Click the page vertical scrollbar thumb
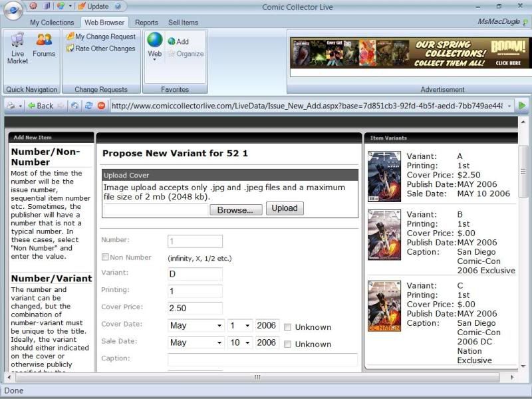 point(523,172)
